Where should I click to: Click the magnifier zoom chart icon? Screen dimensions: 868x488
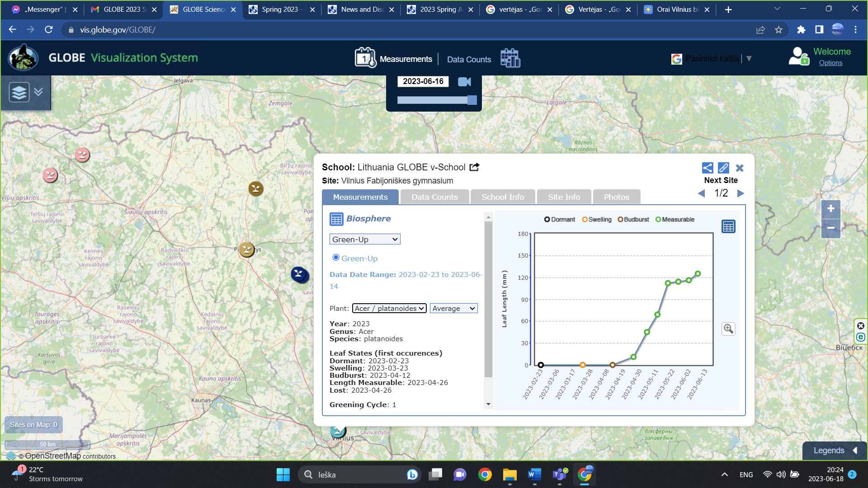point(728,328)
